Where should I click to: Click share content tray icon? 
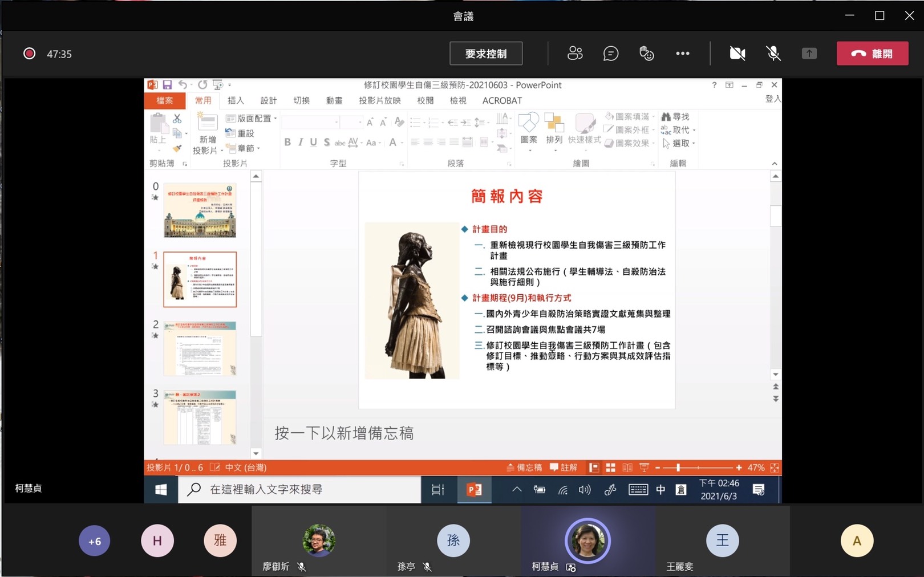click(809, 54)
